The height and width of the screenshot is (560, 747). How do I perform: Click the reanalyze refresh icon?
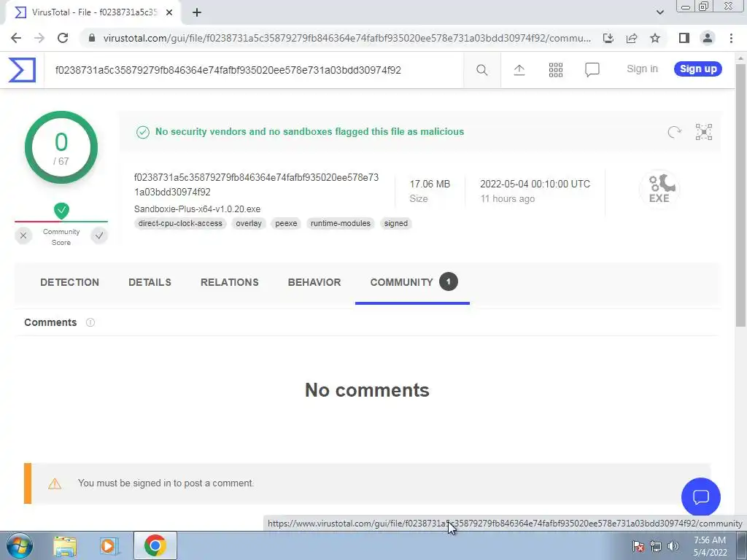pyautogui.click(x=674, y=132)
